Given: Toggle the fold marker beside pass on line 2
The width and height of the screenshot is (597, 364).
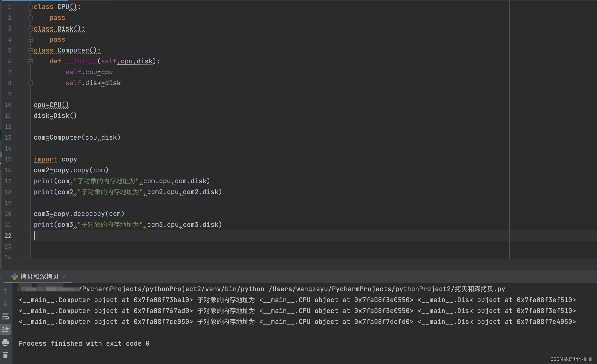Looking at the screenshot, I should click(30, 17).
